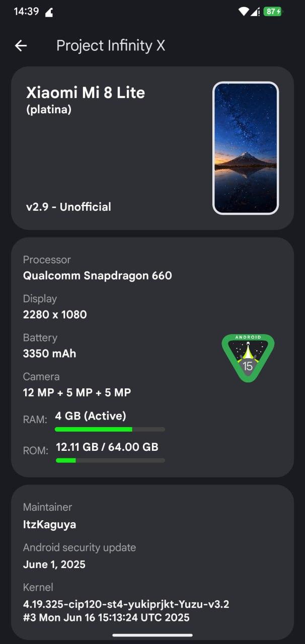Tap the phone wallpaper preview image

(246, 148)
